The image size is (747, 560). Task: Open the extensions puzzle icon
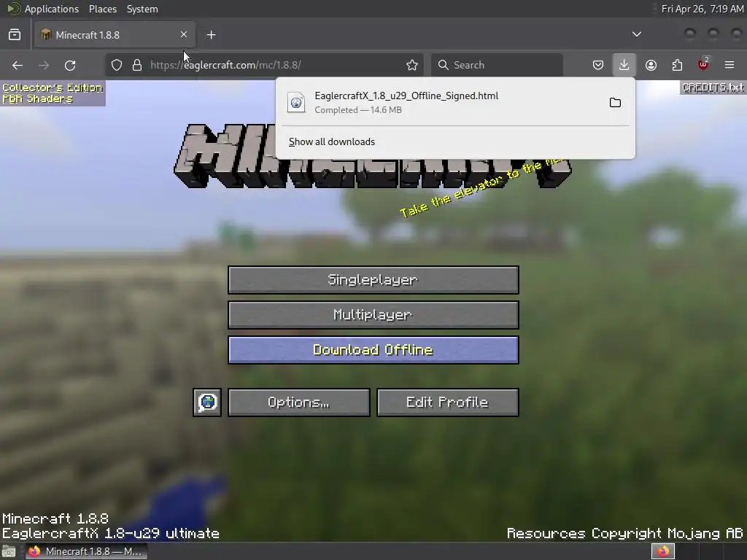pyautogui.click(x=677, y=65)
